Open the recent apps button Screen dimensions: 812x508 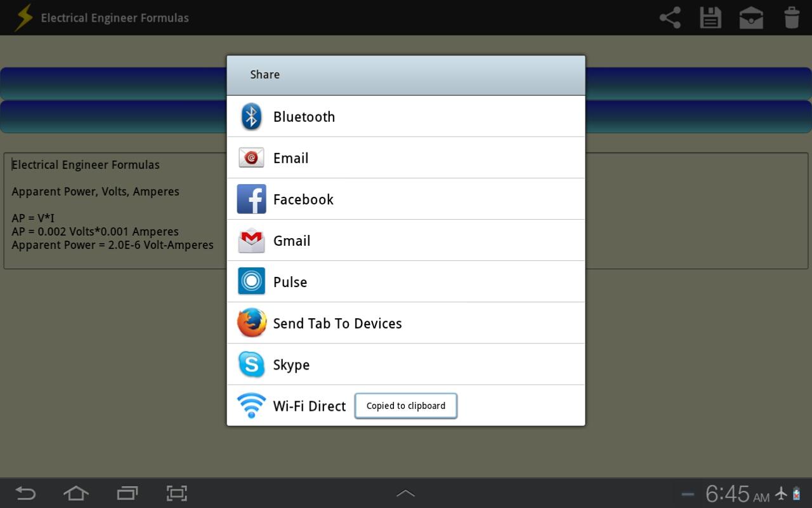pos(127,493)
